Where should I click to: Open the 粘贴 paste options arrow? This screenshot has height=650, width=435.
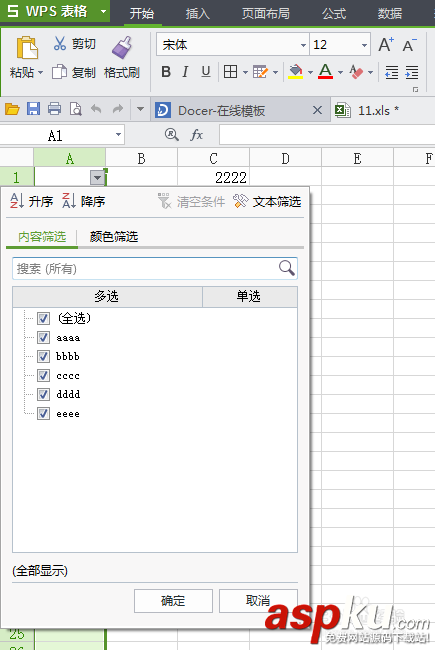click(40, 73)
